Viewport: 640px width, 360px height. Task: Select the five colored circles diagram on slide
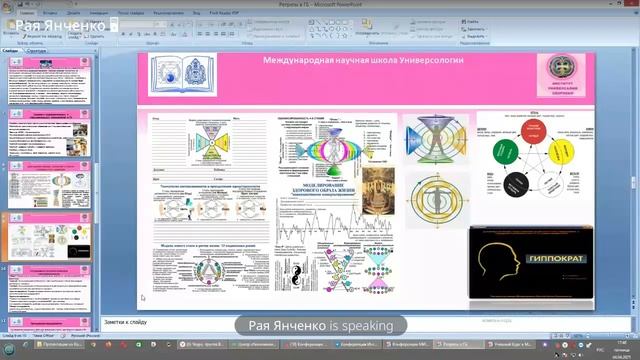point(535,156)
